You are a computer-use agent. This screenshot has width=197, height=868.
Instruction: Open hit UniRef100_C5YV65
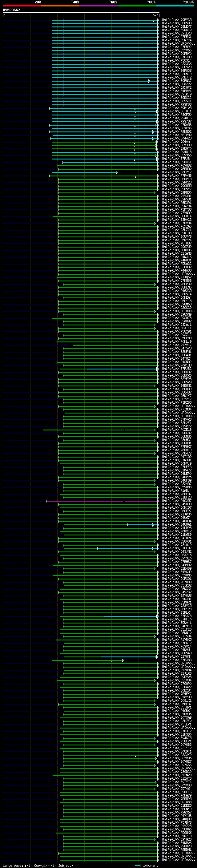[x=177, y=50]
